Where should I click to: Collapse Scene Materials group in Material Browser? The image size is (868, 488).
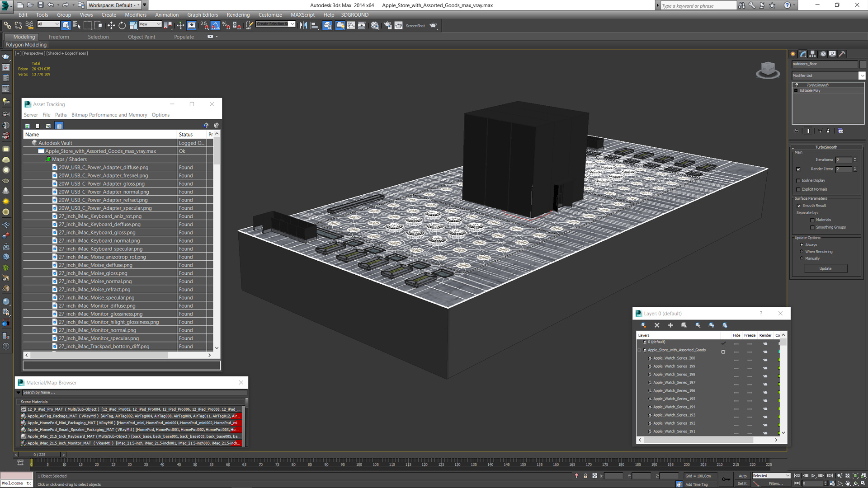point(19,402)
